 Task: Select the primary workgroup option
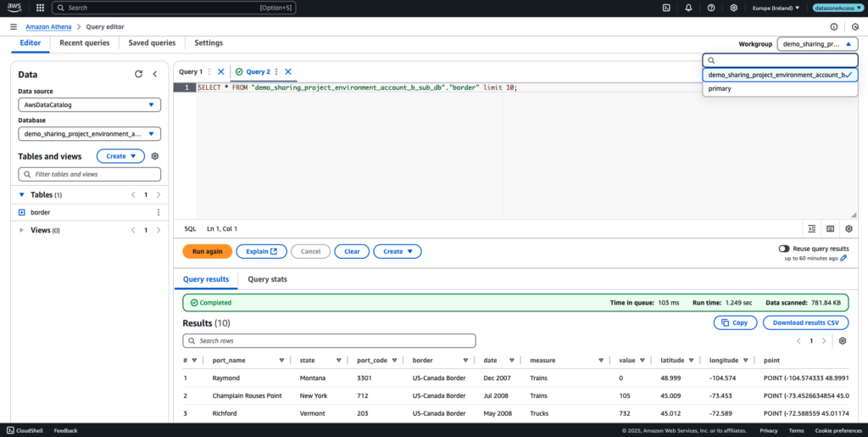pos(780,88)
